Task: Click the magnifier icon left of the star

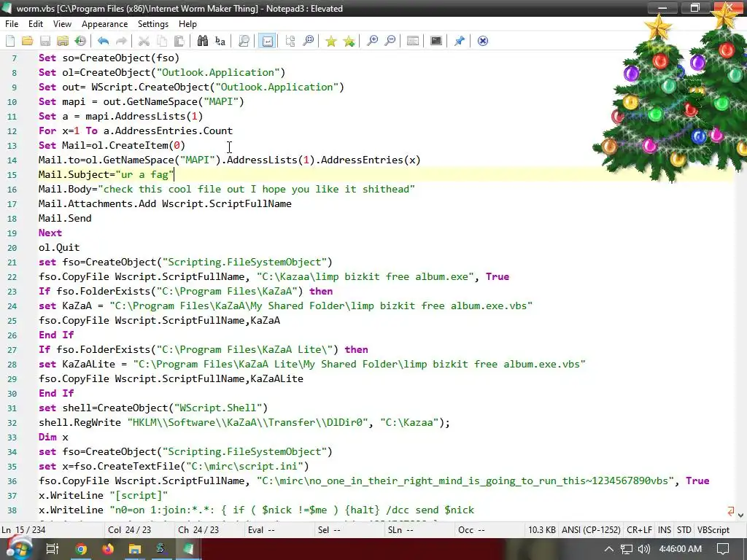Action: pos(309,41)
